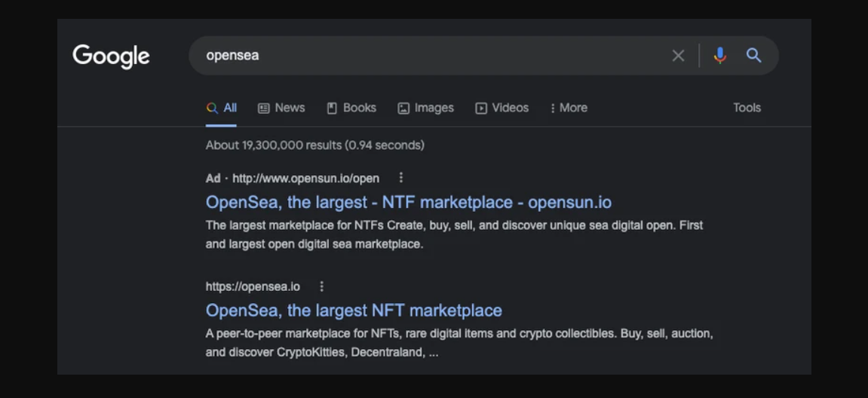
Task: Click the 'About 19,300,000 results' text
Action: 315,145
